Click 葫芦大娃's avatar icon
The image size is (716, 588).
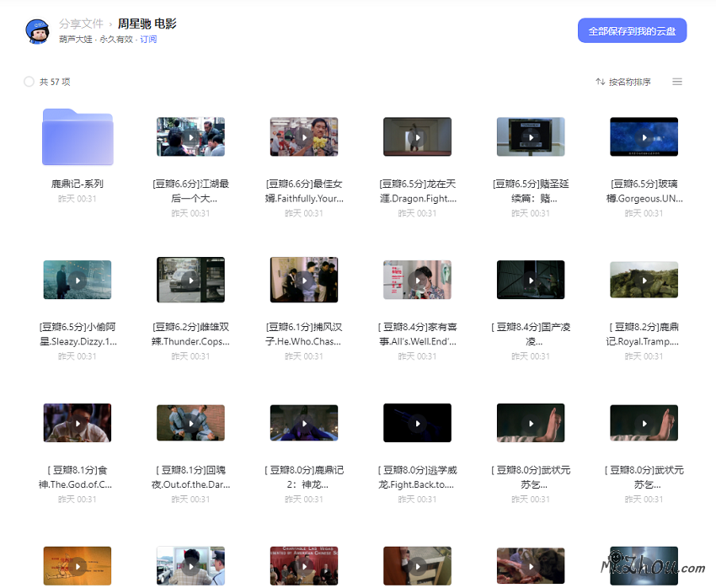[37, 31]
